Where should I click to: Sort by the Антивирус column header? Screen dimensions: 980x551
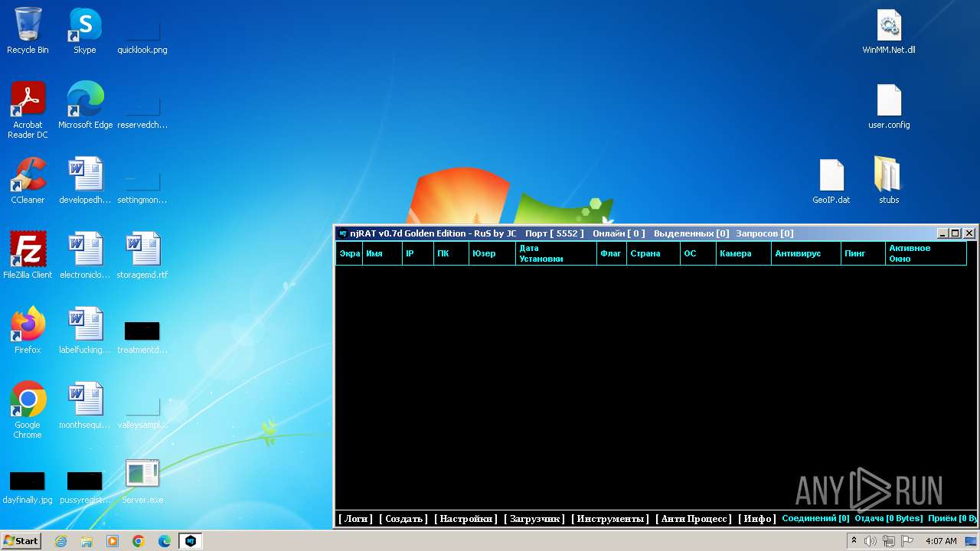805,253
